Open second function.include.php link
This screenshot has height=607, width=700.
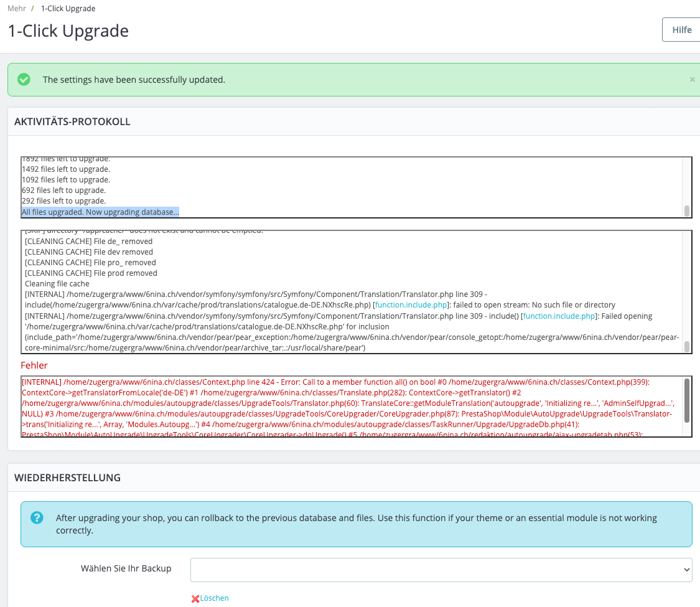pos(559,316)
